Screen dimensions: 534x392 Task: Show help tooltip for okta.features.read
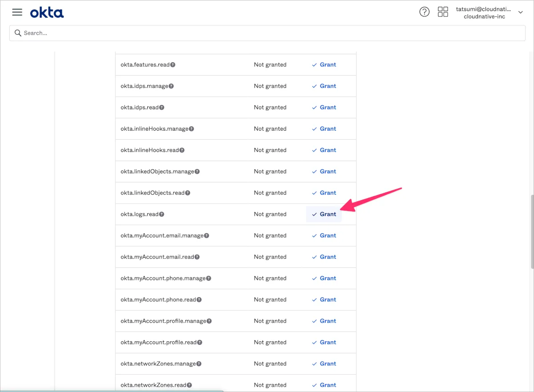[x=173, y=65]
